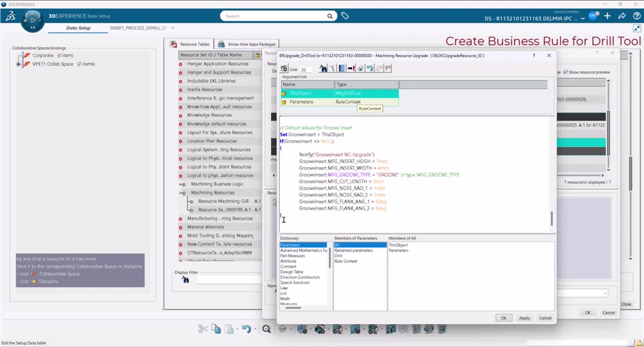The image size is (644, 347).
Task: Click the zoom magnifier icon in bottom toolbar
Action: (x=266, y=329)
